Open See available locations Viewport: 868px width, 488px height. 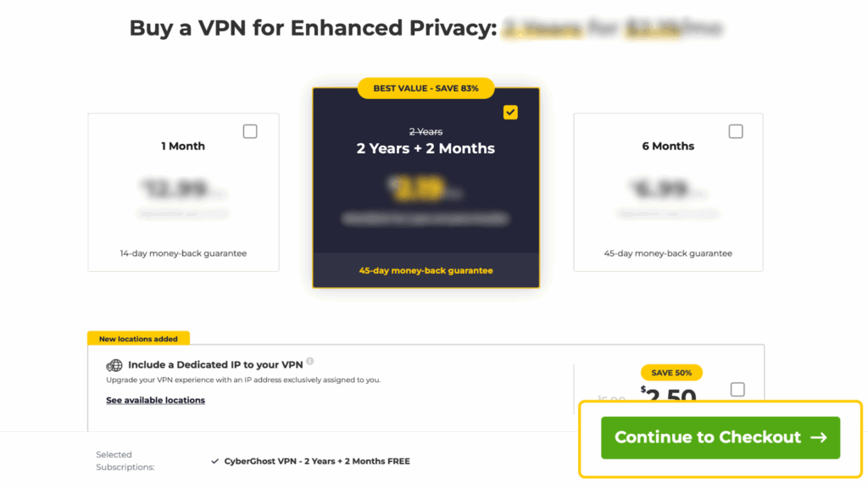155,399
